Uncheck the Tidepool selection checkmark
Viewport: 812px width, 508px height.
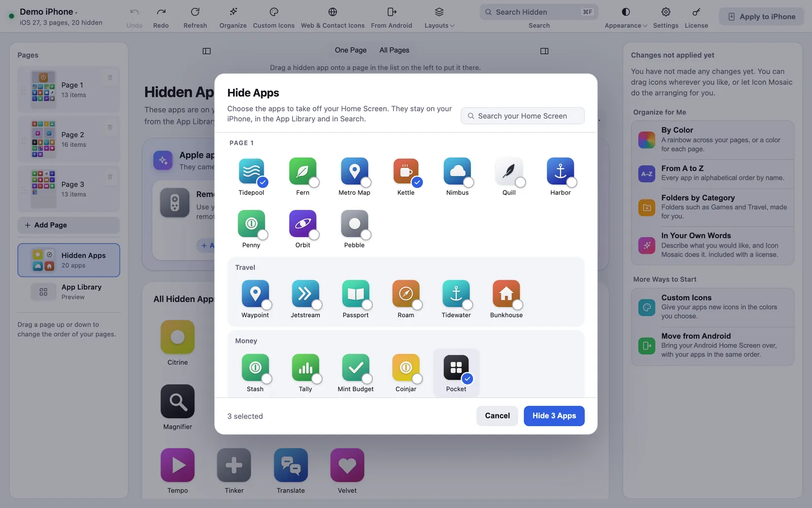coord(262,182)
